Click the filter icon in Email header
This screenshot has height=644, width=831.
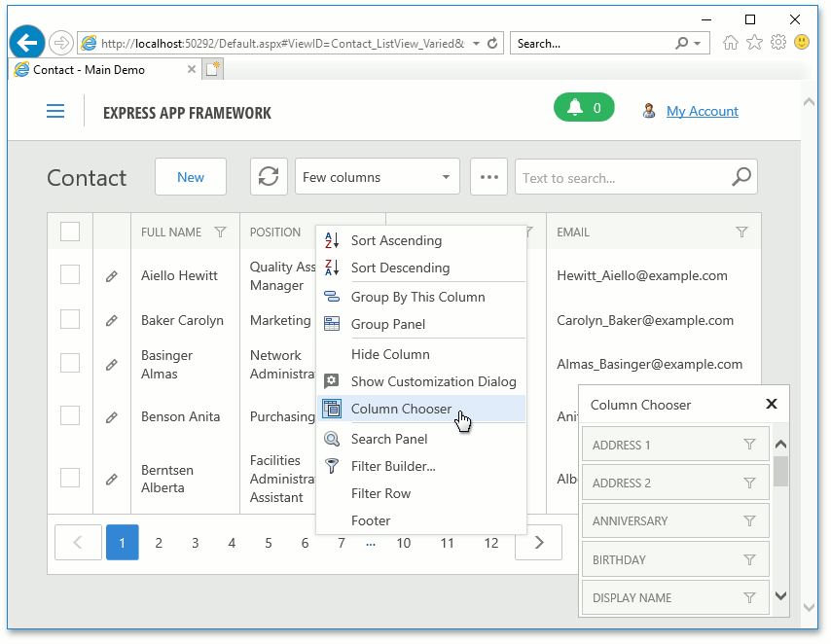click(x=741, y=233)
